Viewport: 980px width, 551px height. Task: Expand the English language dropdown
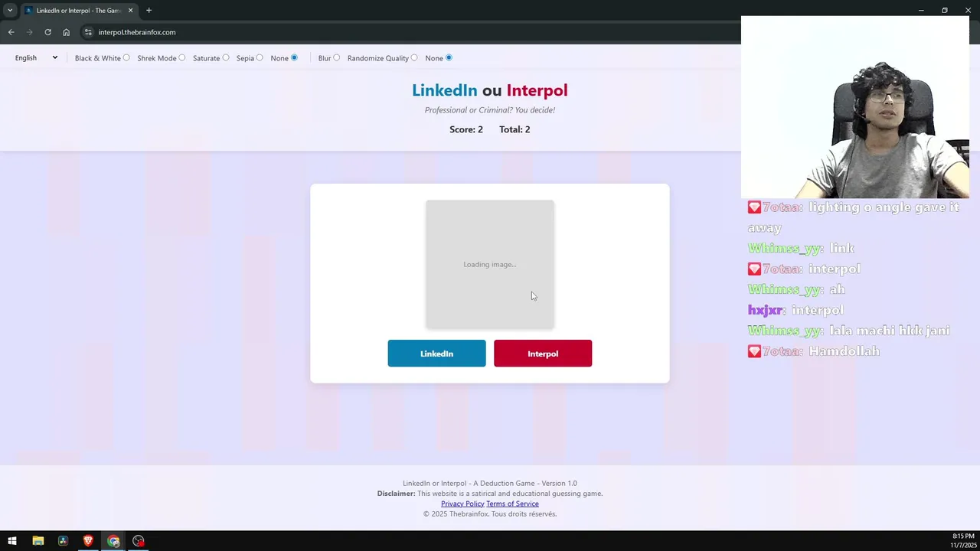pos(36,57)
